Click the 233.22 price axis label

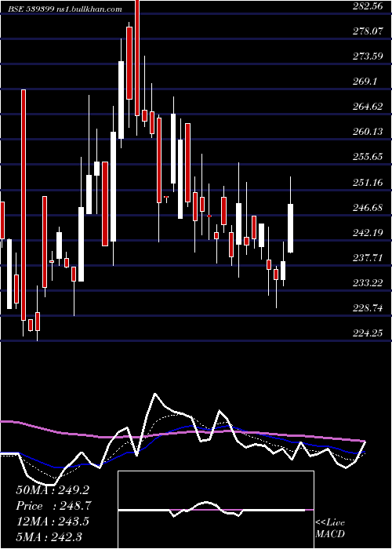point(368,283)
